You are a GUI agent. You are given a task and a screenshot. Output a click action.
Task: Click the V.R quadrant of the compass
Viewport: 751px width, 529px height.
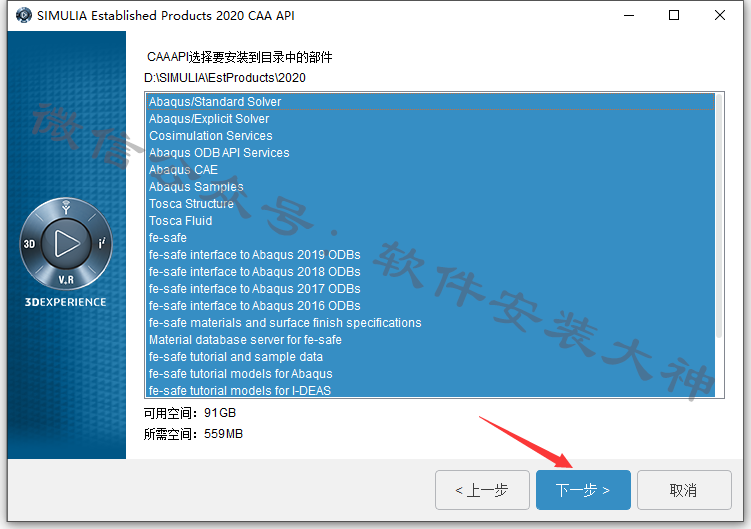(x=66, y=280)
